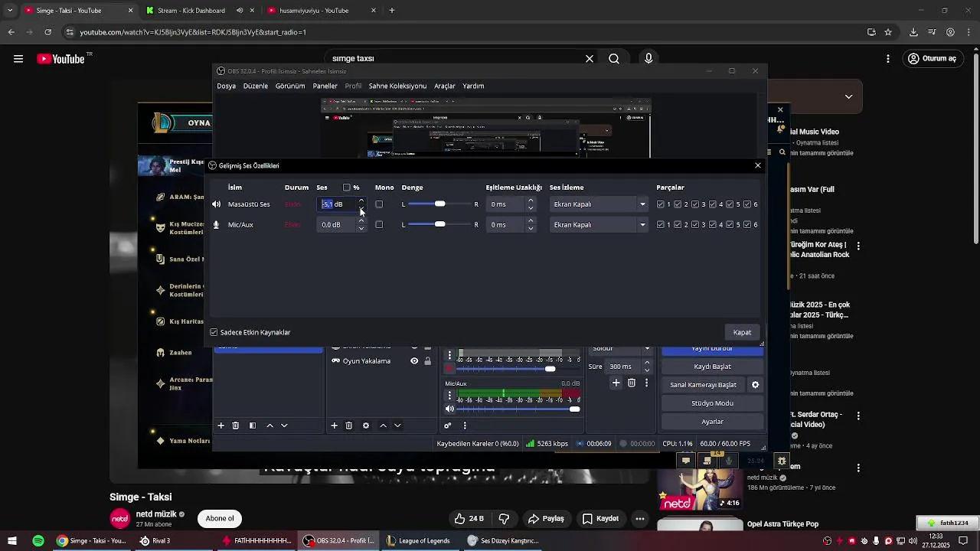This screenshot has height=551, width=980.
Task: Open Chrome tab search dropdown arrow
Action: click(x=10, y=11)
